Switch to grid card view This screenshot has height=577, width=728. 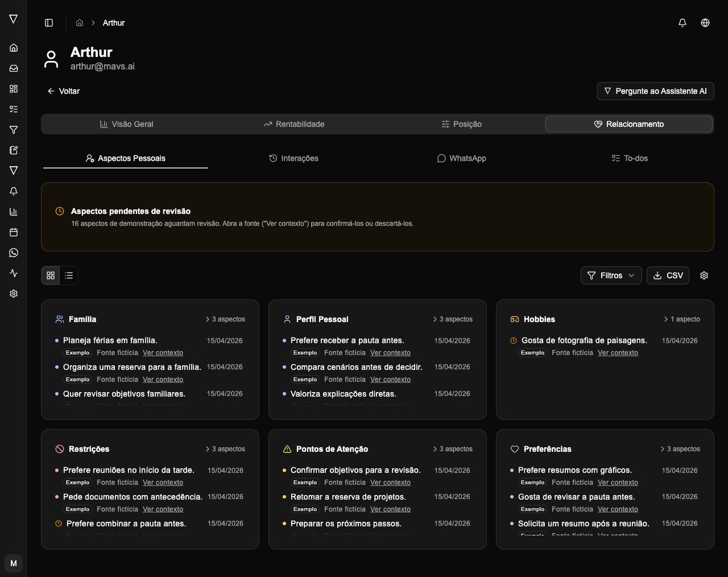coord(51,275)
